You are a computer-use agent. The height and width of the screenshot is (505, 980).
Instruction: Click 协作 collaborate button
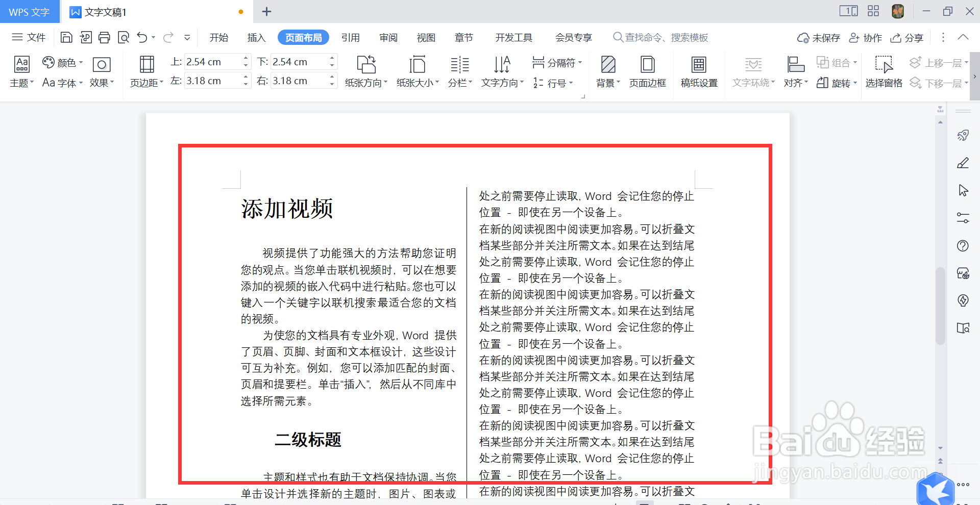pyautogui.click(x=865, y=38)
